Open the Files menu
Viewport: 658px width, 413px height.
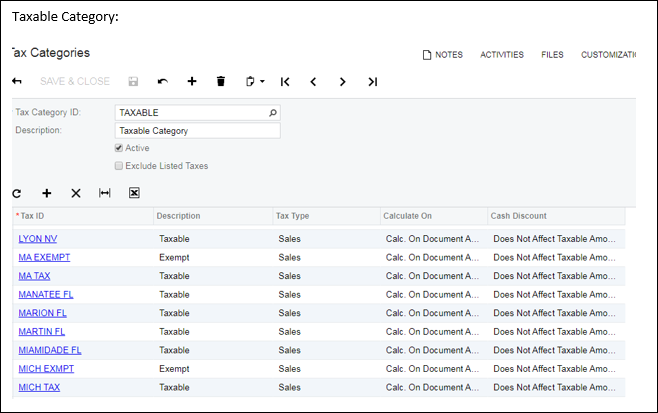[x=552, y=55]
